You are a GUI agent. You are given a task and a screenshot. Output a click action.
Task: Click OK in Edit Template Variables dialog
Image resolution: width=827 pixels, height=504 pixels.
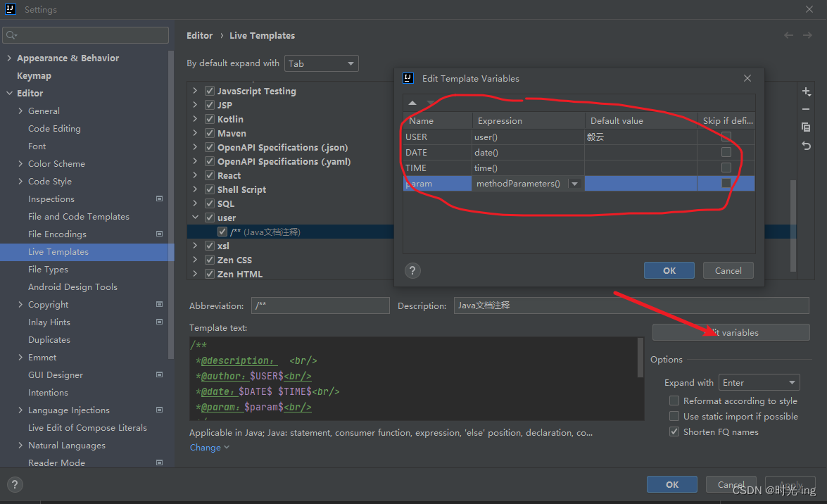click(x=669, y=270)
